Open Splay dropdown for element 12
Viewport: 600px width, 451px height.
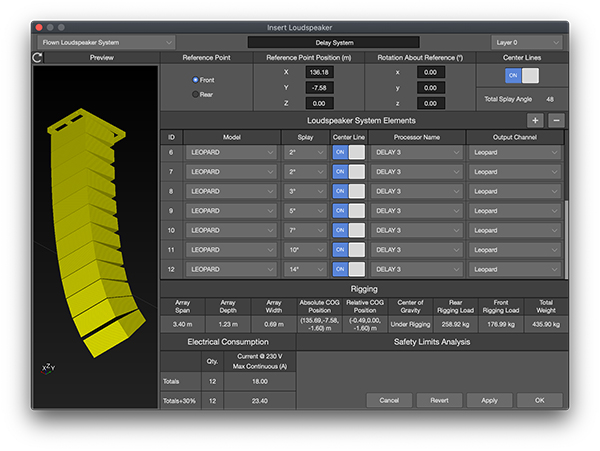click(x=305, y=269)
